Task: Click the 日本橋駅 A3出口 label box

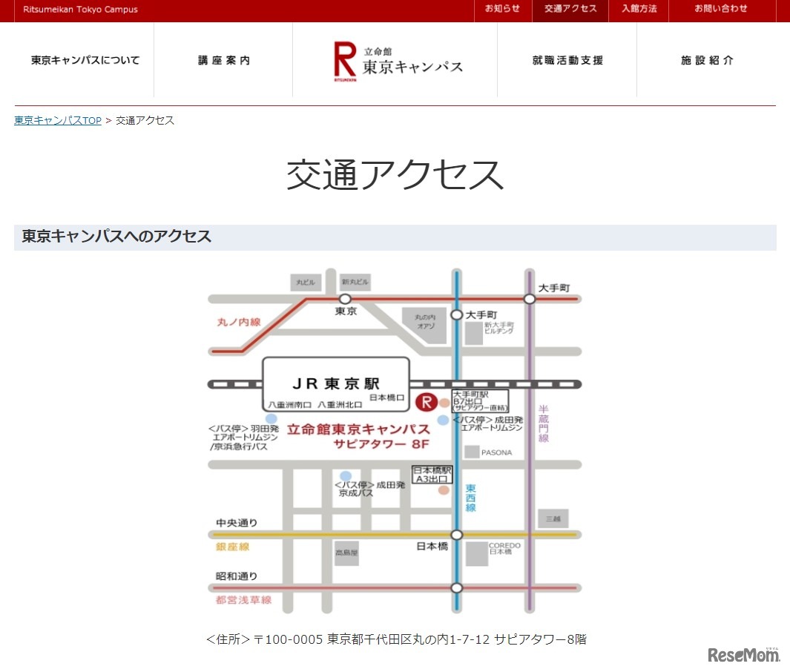Action: click(432, 475)
